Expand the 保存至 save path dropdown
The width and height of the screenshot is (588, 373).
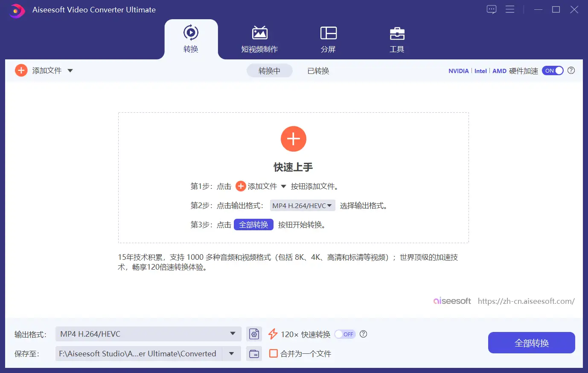point(233,353)
